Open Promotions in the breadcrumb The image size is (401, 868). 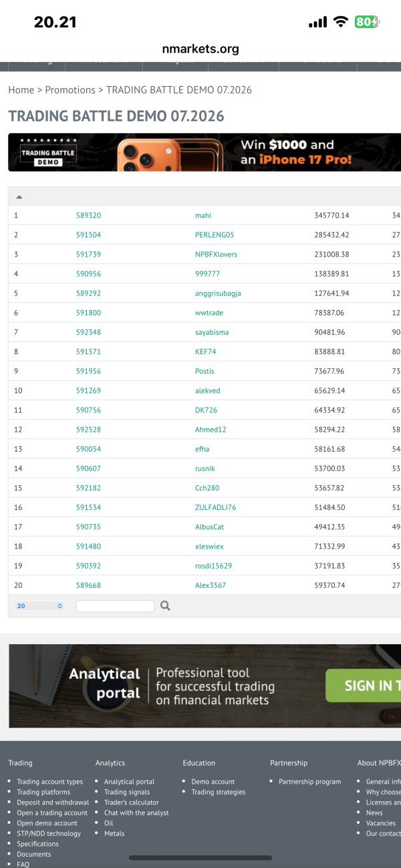click(x=70, y=90)
